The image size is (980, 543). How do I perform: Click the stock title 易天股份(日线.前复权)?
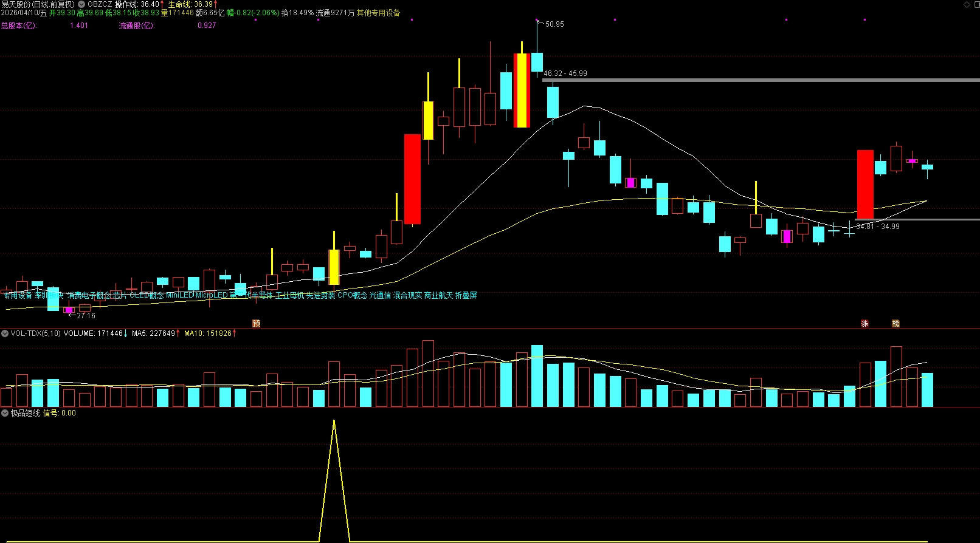[38, 4]
